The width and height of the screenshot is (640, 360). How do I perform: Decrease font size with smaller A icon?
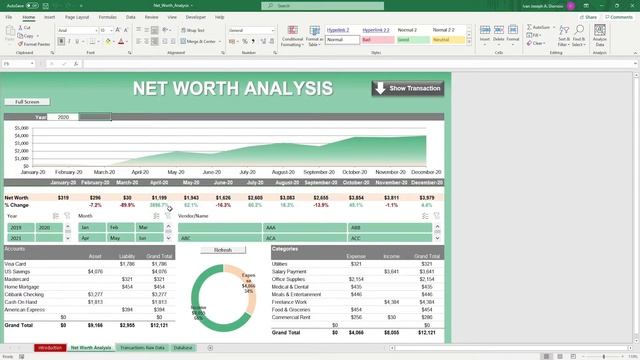126,30
